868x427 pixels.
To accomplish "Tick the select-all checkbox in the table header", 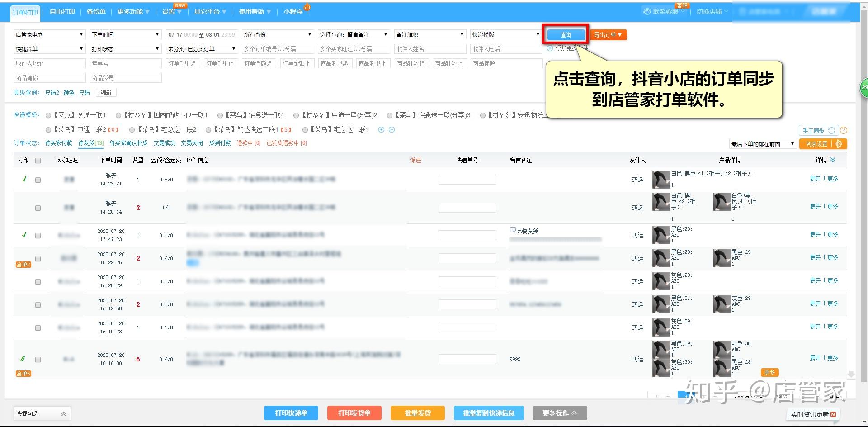I will (x=38, y=161).
